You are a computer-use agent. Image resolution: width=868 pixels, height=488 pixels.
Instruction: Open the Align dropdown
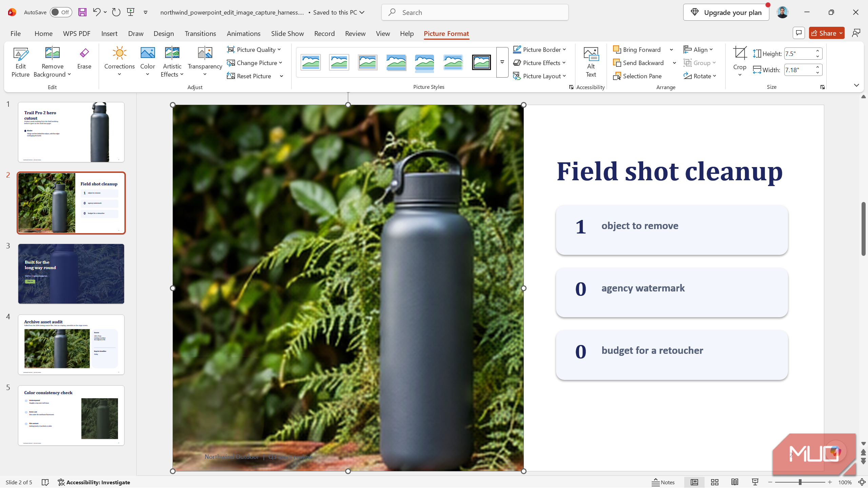coord(698,49)
